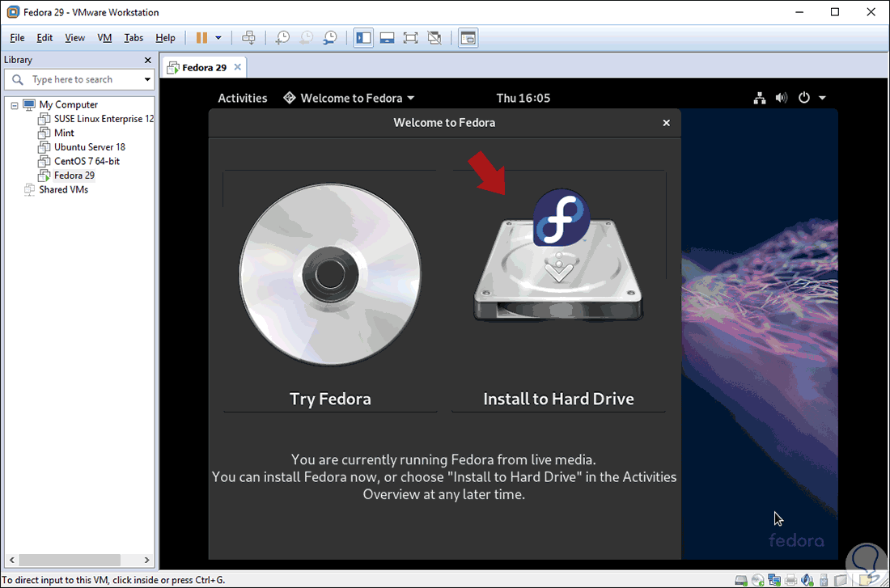Toggle the Library panel visibility
Viewport: 890px width, 588px height.
pos(362,37)
